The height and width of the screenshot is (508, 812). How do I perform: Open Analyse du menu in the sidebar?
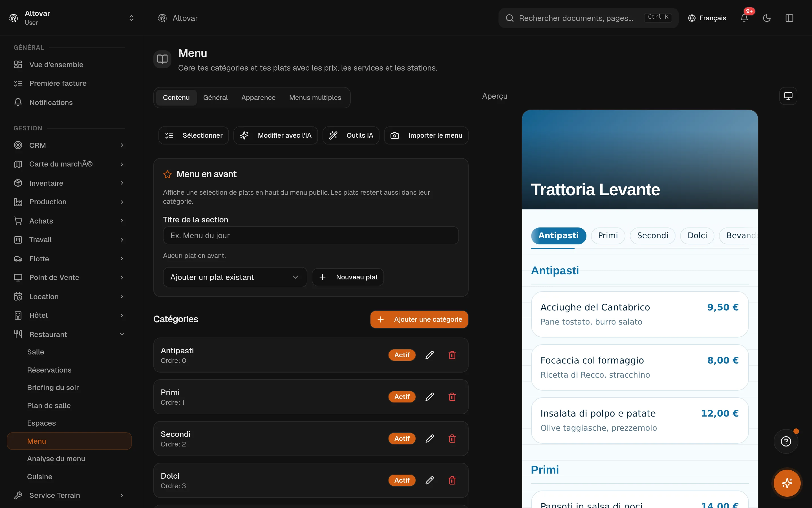coord(56,459)
